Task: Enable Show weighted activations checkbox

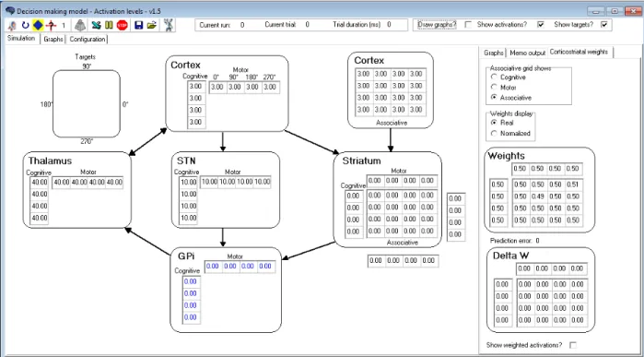Action: (573, 345)
